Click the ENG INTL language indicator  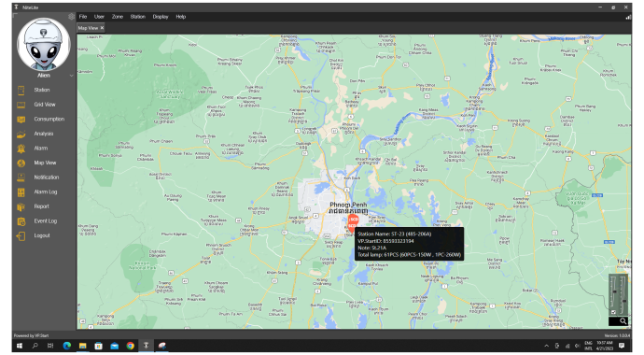pyautogui.click(x=589, y=346)
